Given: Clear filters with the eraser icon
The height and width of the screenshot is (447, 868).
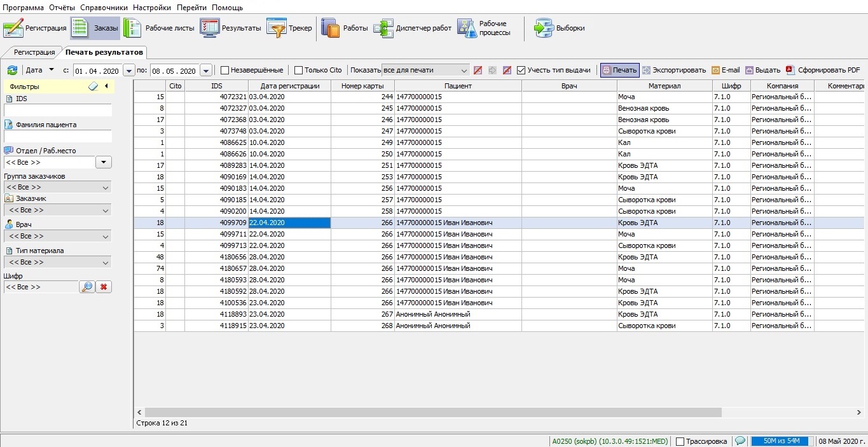Looking at the screenshot, I should (x=93, y=86).
